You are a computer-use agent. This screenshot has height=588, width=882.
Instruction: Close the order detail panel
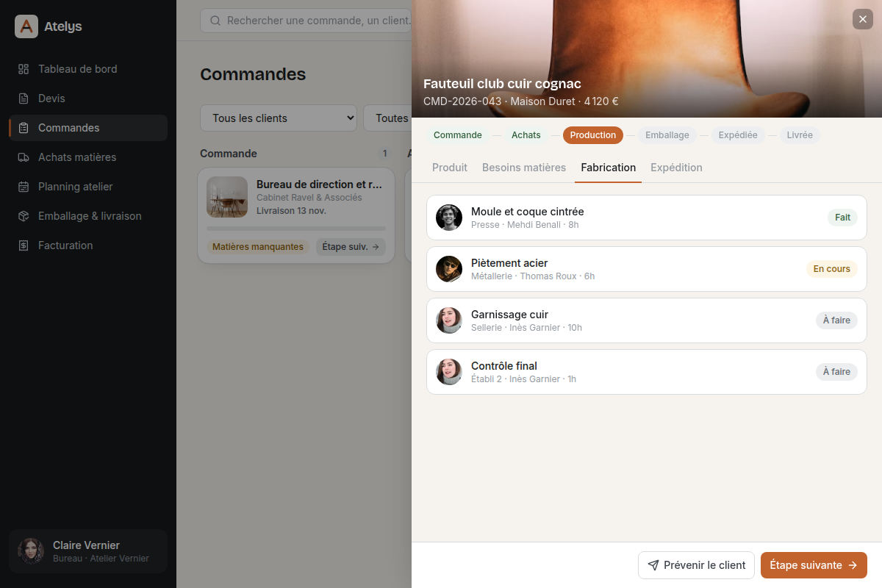863,19
